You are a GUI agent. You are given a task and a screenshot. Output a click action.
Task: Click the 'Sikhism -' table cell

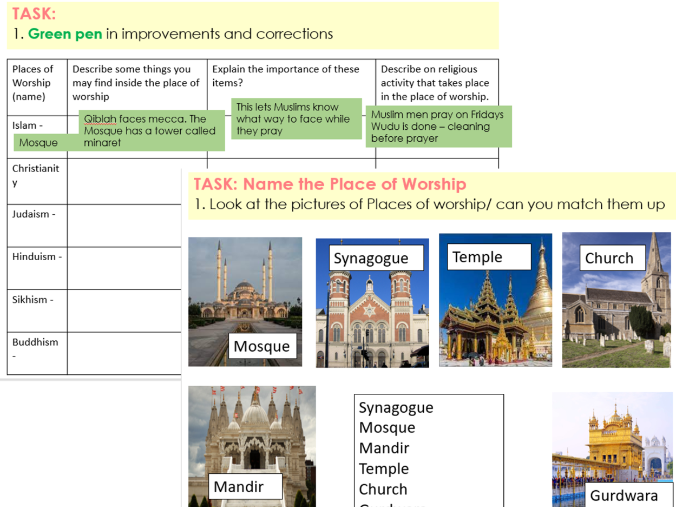click(x=37, y=311)
